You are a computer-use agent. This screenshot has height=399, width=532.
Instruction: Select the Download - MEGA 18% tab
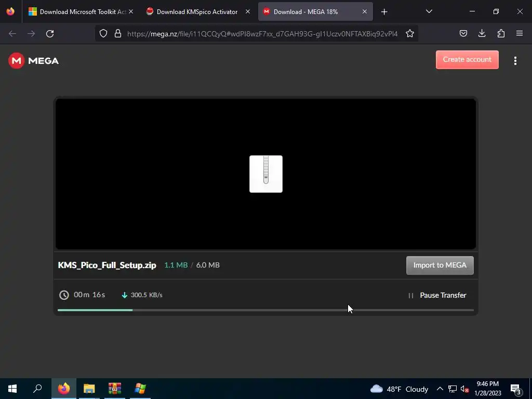(x=315, y=11)
